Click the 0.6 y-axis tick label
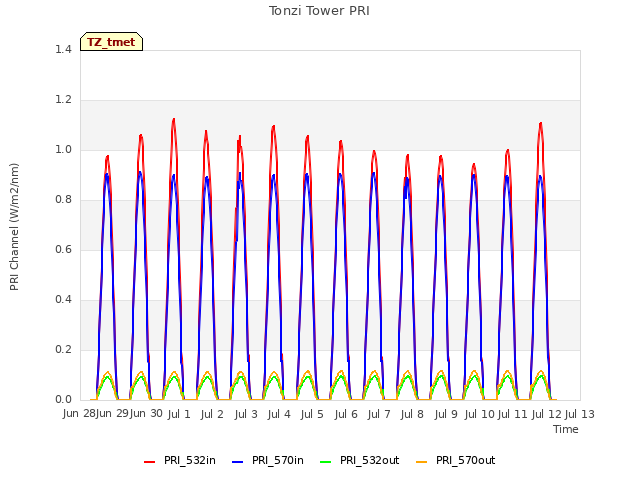This screenshot has height=480, width=640. [63, 249]
